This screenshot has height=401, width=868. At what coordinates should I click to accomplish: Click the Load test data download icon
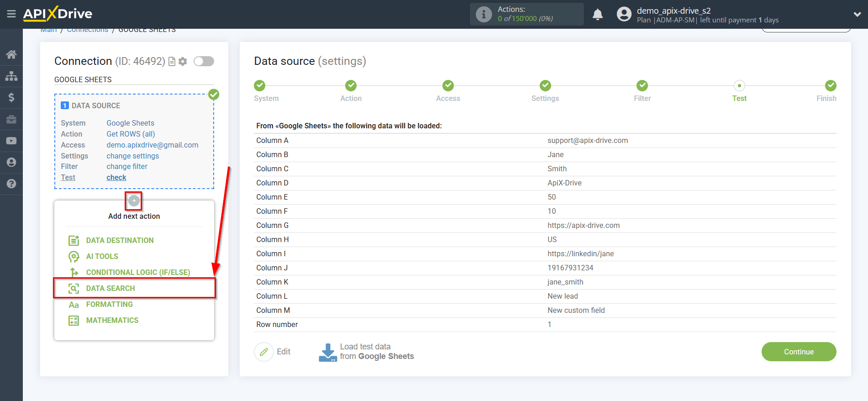[327, 352]
